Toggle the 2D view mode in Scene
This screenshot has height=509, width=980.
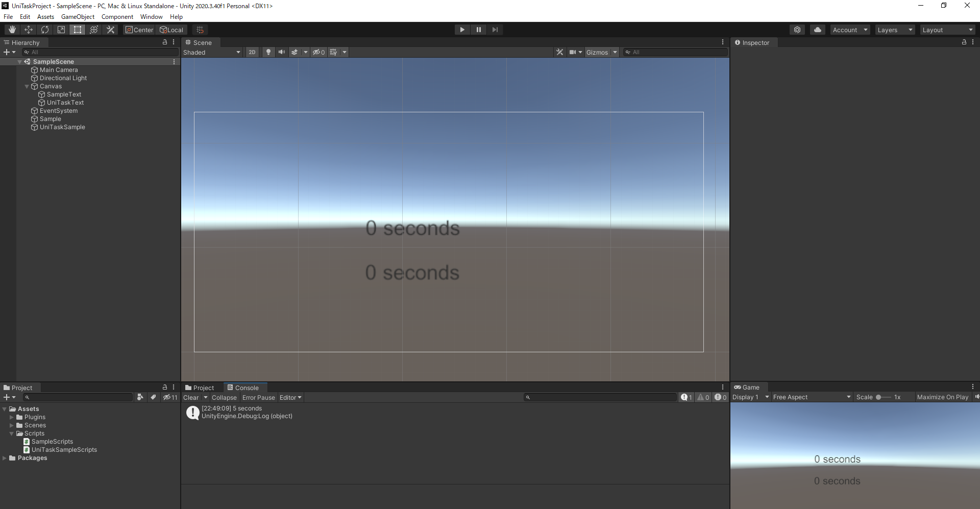(x=252, y=52)
